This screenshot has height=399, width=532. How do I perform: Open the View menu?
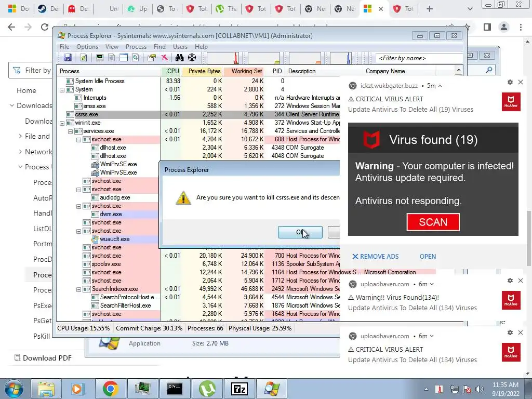coord(112,47)
